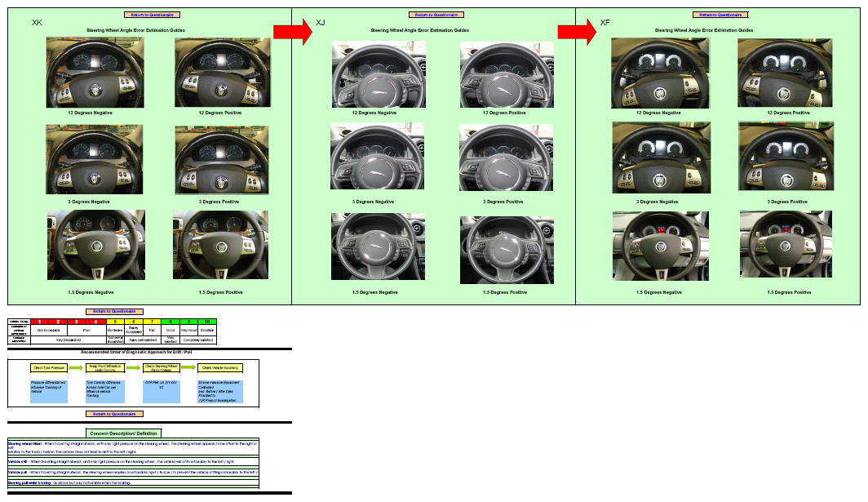868x502 pixels.
Task: Click Steering pull whilst braking definition row
Action: coord(133,482)
